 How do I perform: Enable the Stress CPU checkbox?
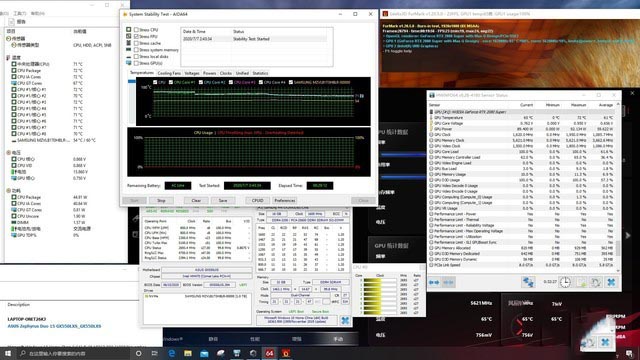coord(136,30)
